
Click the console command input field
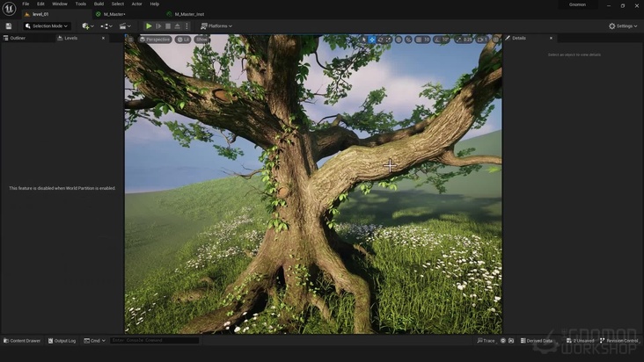click(x=154, y=341)
